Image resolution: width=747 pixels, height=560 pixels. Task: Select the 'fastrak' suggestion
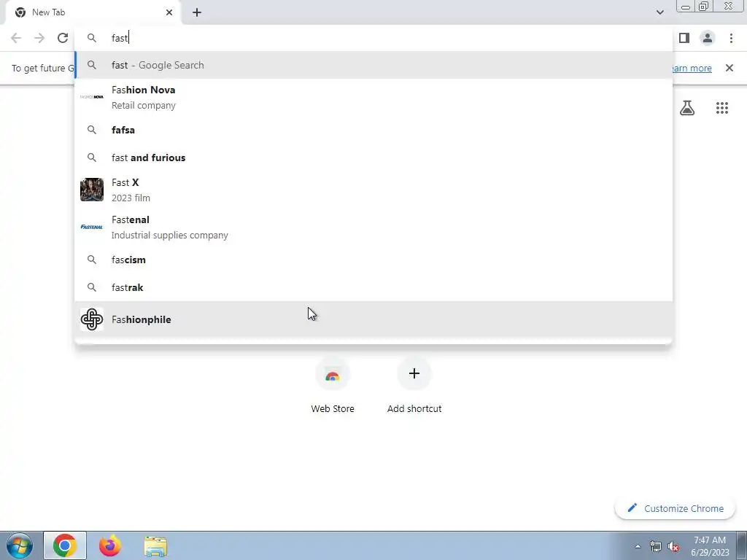(373, 287)
